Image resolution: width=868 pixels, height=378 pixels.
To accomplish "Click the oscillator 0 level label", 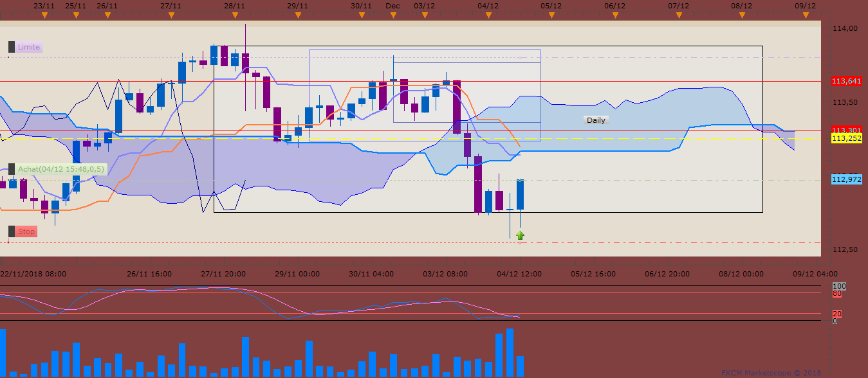I will tap(835, 320).
